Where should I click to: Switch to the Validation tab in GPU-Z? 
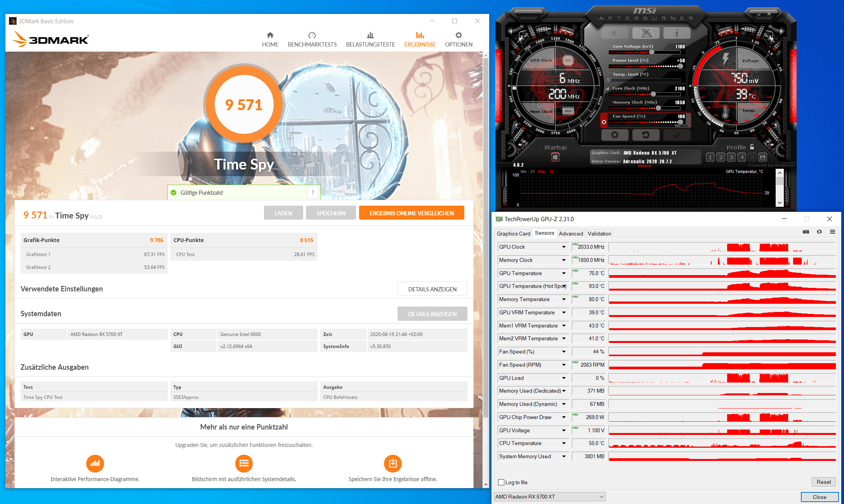(x=599, y=234)
